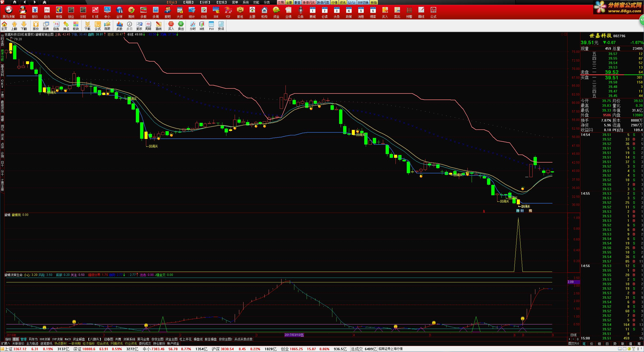Screen dimensions: 644x352
Task: Click the 跌停闪卖 button
Action: coord(323,3)
